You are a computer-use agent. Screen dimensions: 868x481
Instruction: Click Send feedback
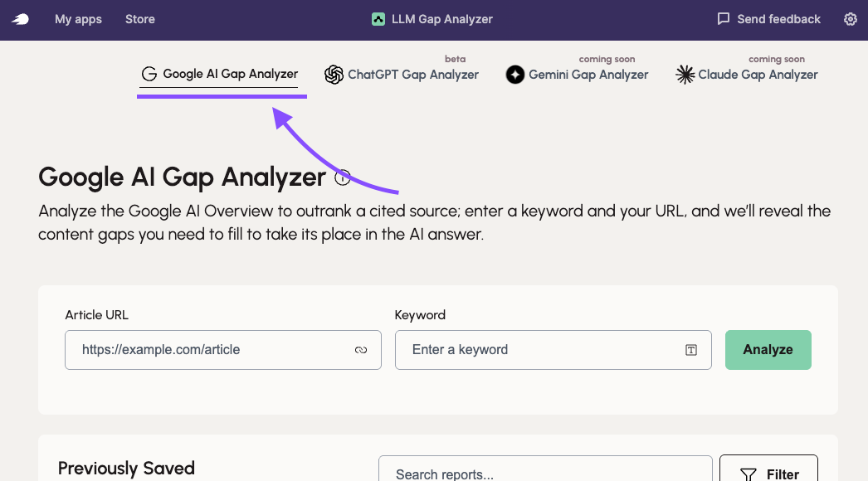click(778, 18)
